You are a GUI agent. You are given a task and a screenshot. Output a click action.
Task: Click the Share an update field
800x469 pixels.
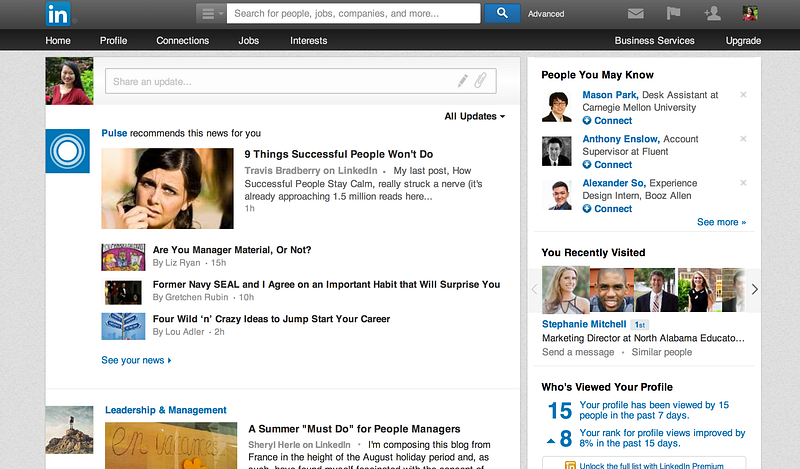point(301,81)
